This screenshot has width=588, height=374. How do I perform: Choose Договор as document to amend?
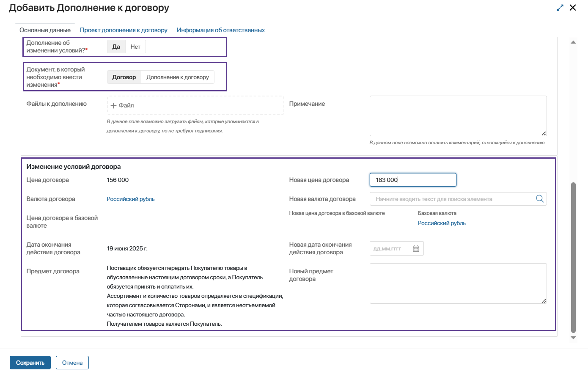pyautogui.click(x=124, y=77)
